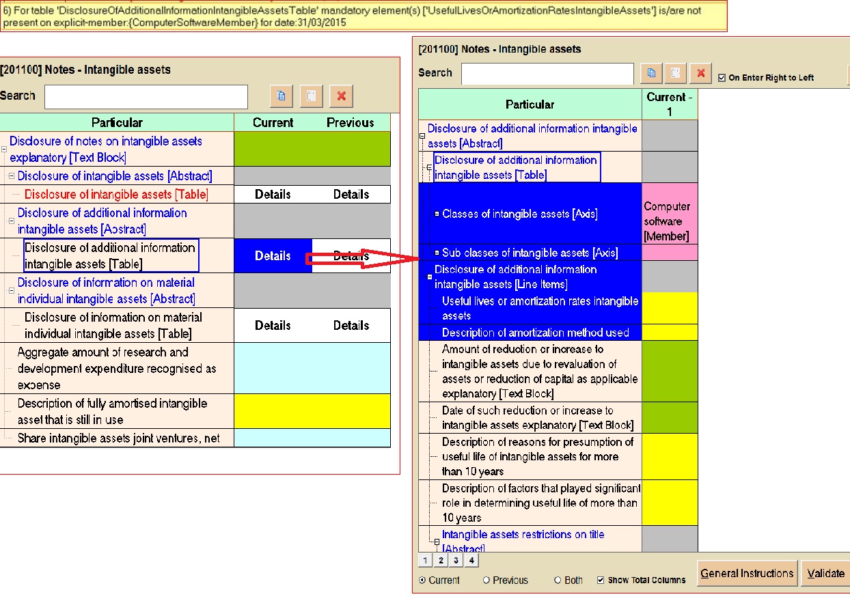
Task: Open Previous Details for Disclosure of intangible assets [Table]
Action: tap(351, 195)
